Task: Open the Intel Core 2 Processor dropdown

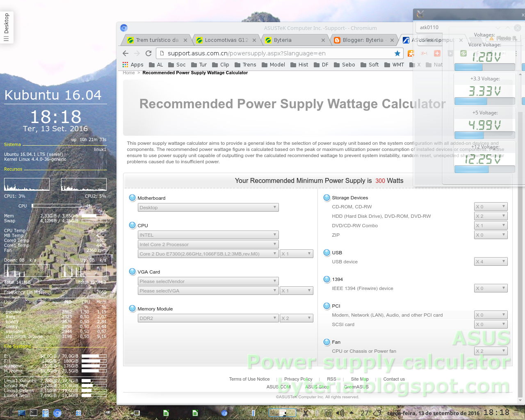Action: pos(208,244)
